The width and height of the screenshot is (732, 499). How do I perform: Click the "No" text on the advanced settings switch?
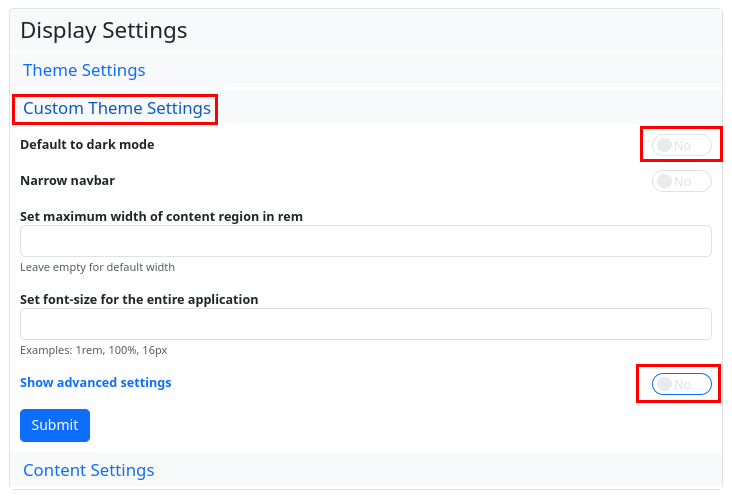(682, 384)
